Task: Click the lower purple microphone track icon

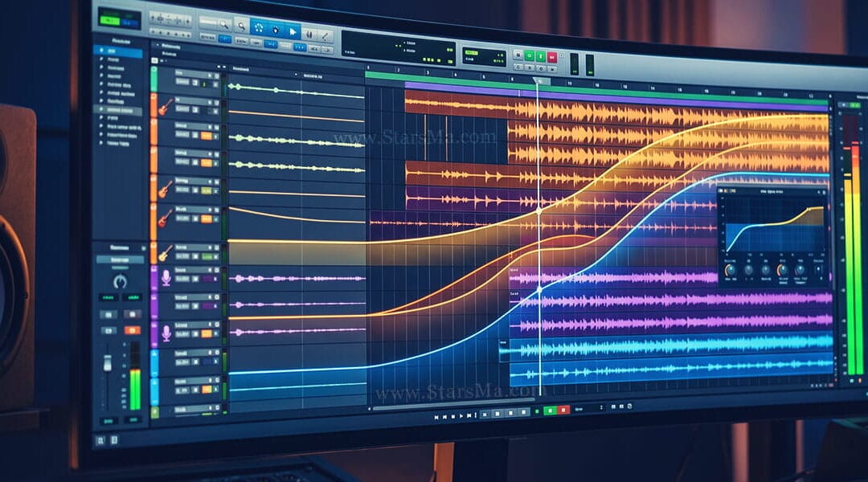Action: pos(166,332)
